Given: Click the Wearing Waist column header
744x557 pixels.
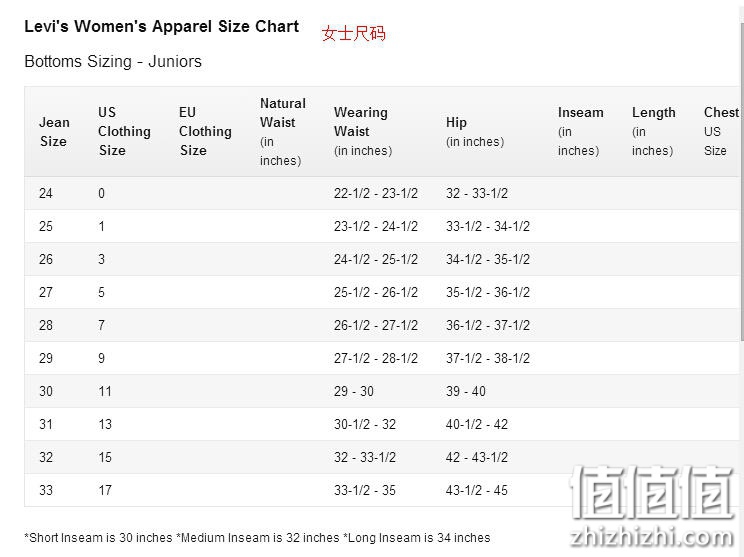Looking at the screenshot, I should [363, 131].
